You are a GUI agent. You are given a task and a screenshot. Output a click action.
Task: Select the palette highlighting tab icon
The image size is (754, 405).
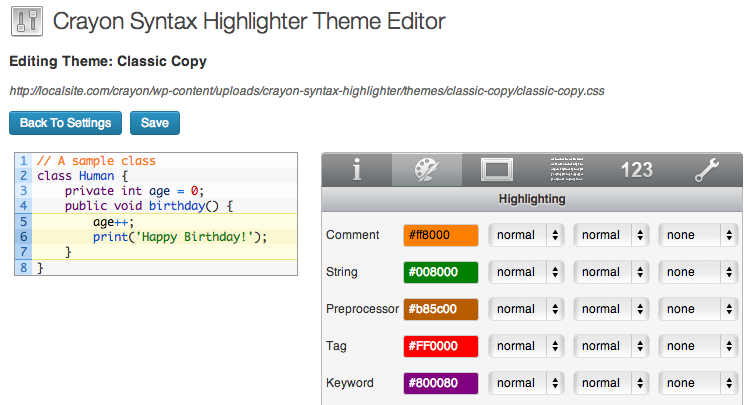427,170
